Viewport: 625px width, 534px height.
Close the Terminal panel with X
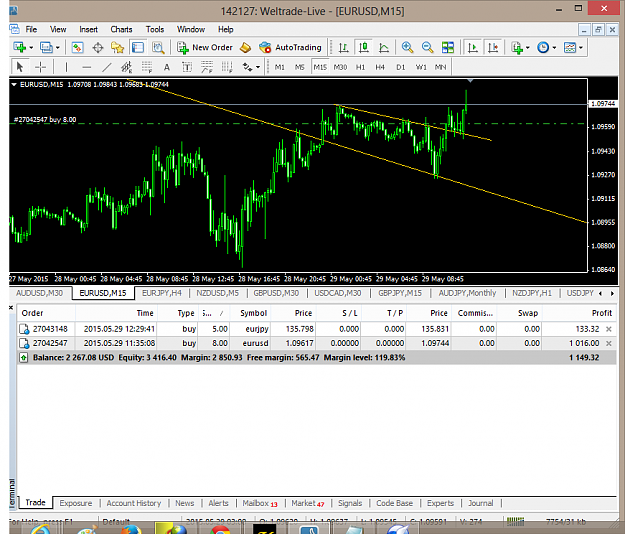(x=11, y=308)
